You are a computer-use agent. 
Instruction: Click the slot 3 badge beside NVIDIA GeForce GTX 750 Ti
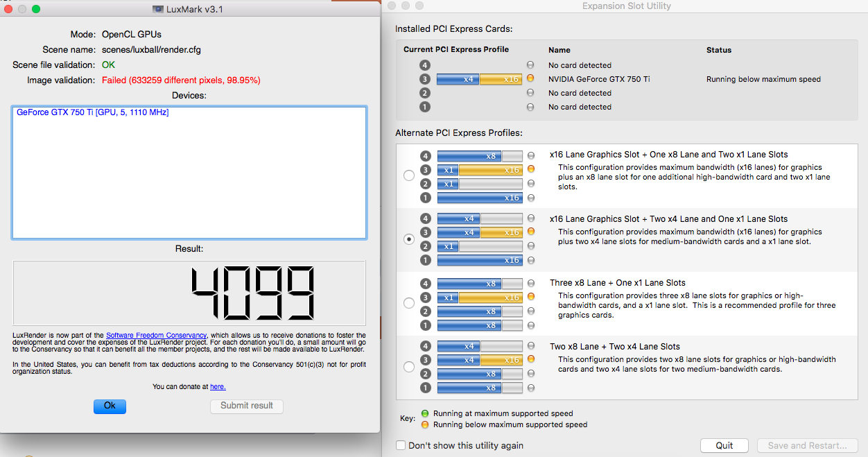click(x=425, y=79)
